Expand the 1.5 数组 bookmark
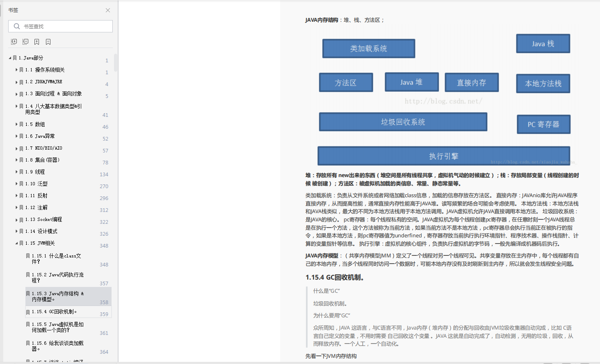This screenshot has width=600, height=364. coord(16,124)
